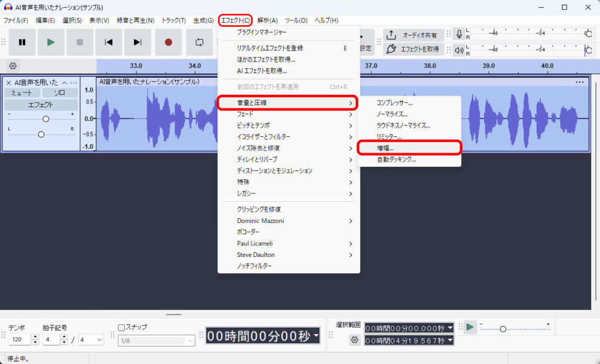Image resolution: width=600 pixels, height=364 pixels.
Task: Skip to end of the project
Action: [x=137, y=42]
